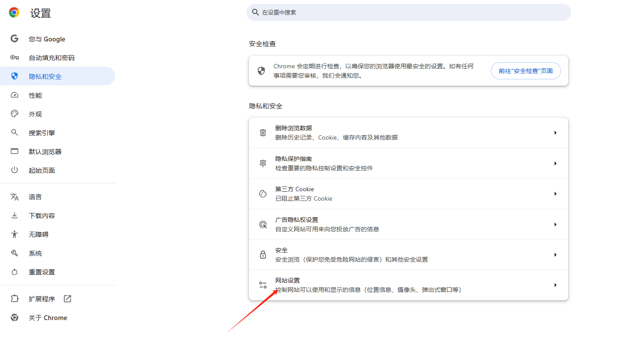The width and height of the screenshot is (619, 364).
Task: Click the cookie icon for 第三方 Cookie
Action: (263, 194)
